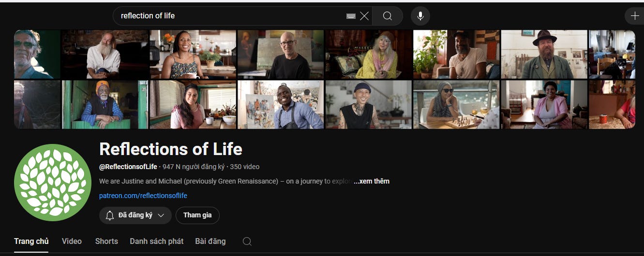
Task: Click the on-screen keyboard icon in search box
Action: pos(351,16)
